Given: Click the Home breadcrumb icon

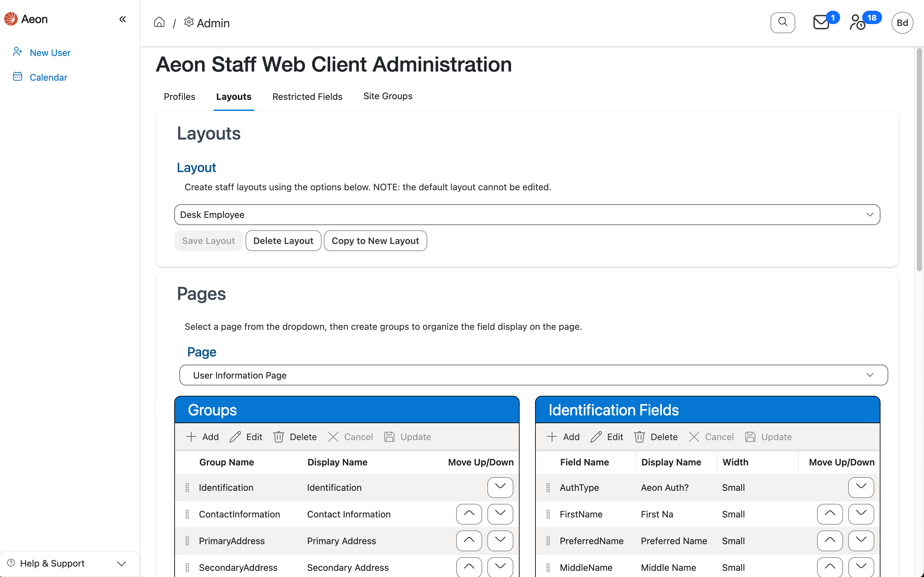Looking at the screenshot, I should point(159,22).
